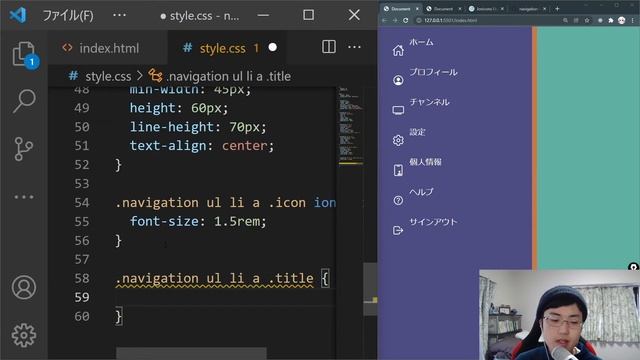The width and height of the screenshot is (640, 360).
Task: Click the チャンネル tv icon
Action: pos(398,110)
